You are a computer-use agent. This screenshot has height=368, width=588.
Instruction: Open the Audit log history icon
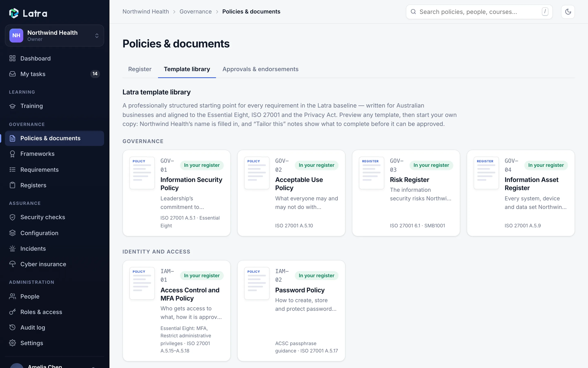coord(12,328)
